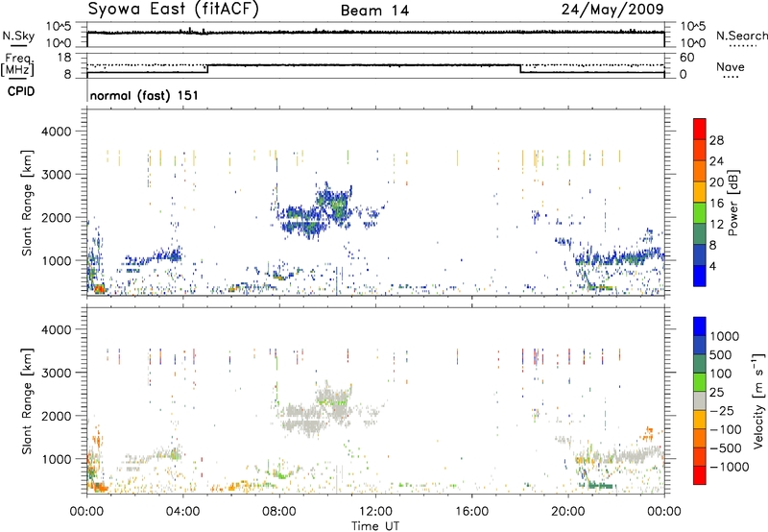Click the 'Slant Range [km]' label of the velocity plot
The height and width of the screenshot is (532, 768).
point(28,401)
